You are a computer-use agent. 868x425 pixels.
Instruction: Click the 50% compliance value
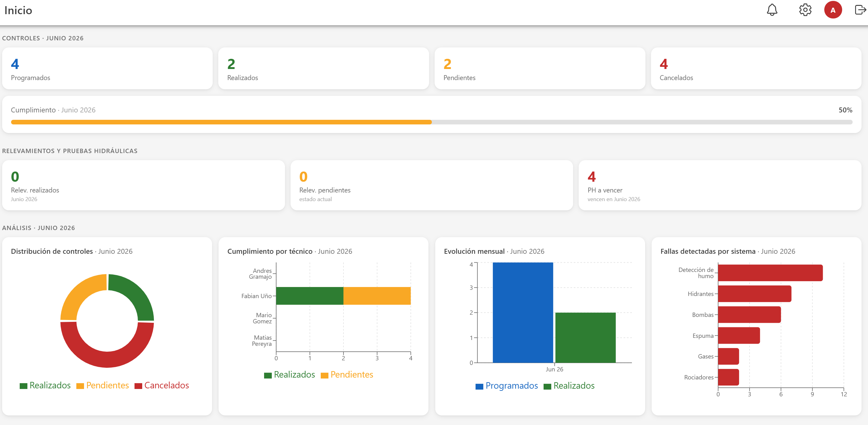[845, 110]
